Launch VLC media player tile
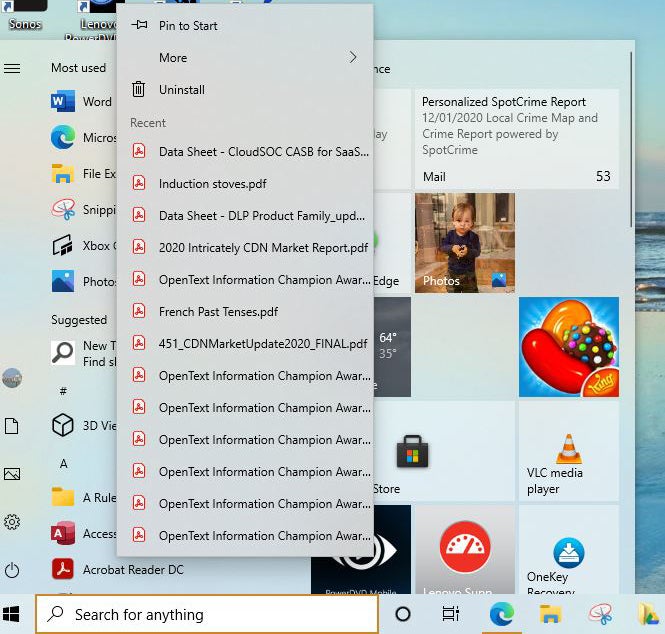Image resolution: width=665 pixels, height=634 pixels. [x=569, y=451]
